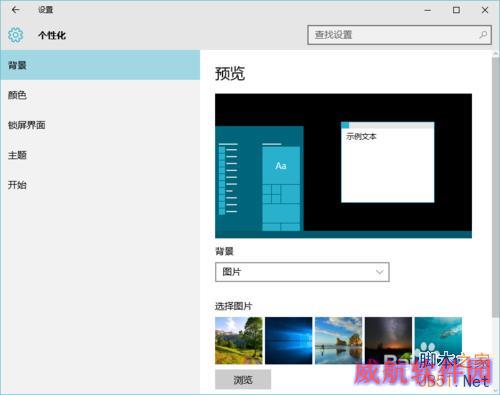
Task: Switch to 主题 section
Action: point(100,155)
